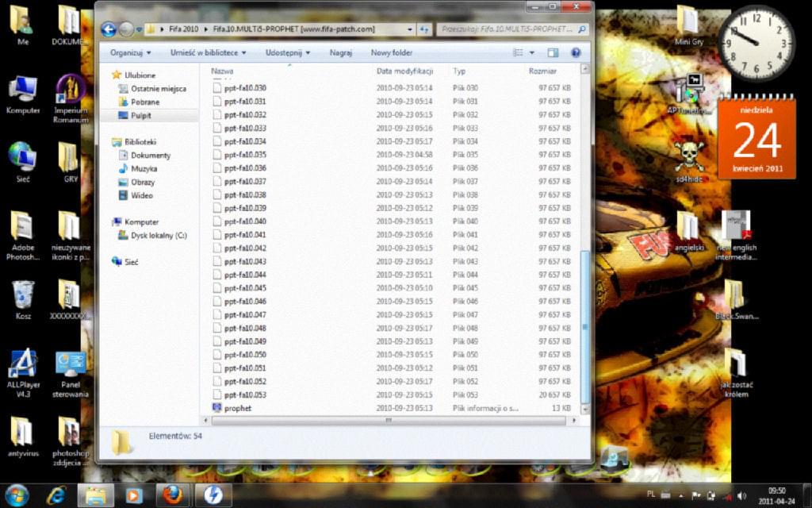
Task: Open Windows Media Player from taskbar
Action: pos(133,496)
